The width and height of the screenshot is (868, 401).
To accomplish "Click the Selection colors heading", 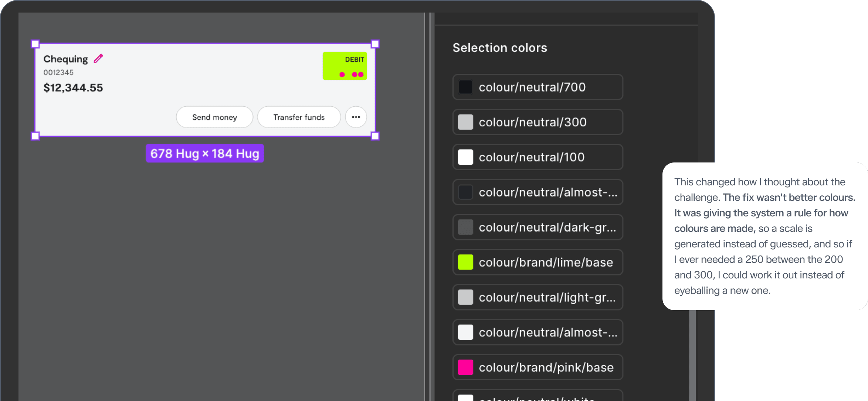I will click(500, 48).
